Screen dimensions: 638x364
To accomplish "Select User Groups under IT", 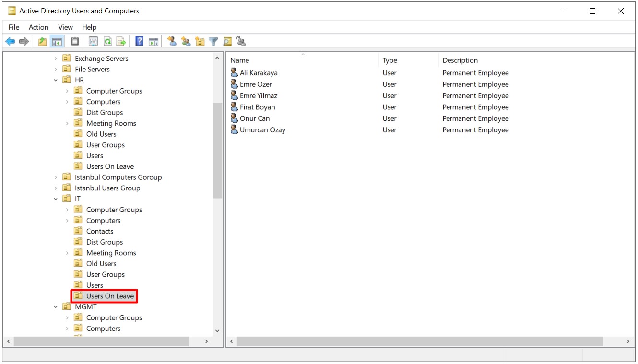I will click(x=106, y=274).
